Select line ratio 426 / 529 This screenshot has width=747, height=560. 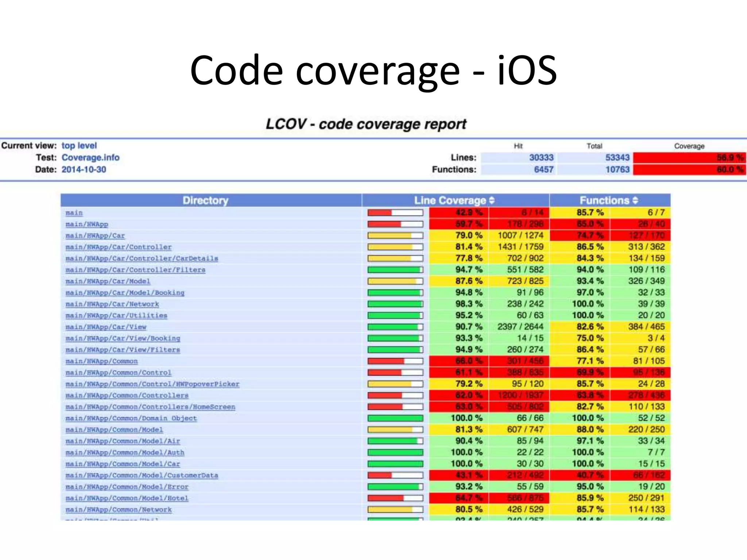pyautogui.click(x=525, y=510)
